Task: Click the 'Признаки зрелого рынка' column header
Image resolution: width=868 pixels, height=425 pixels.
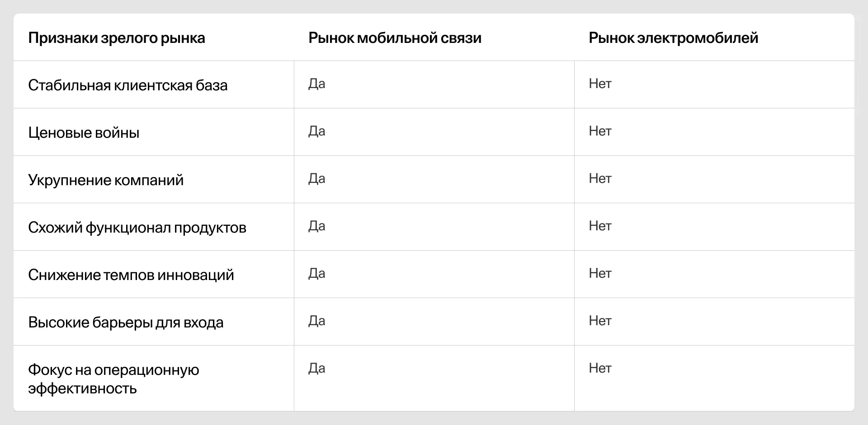Action: pos(117,38)
